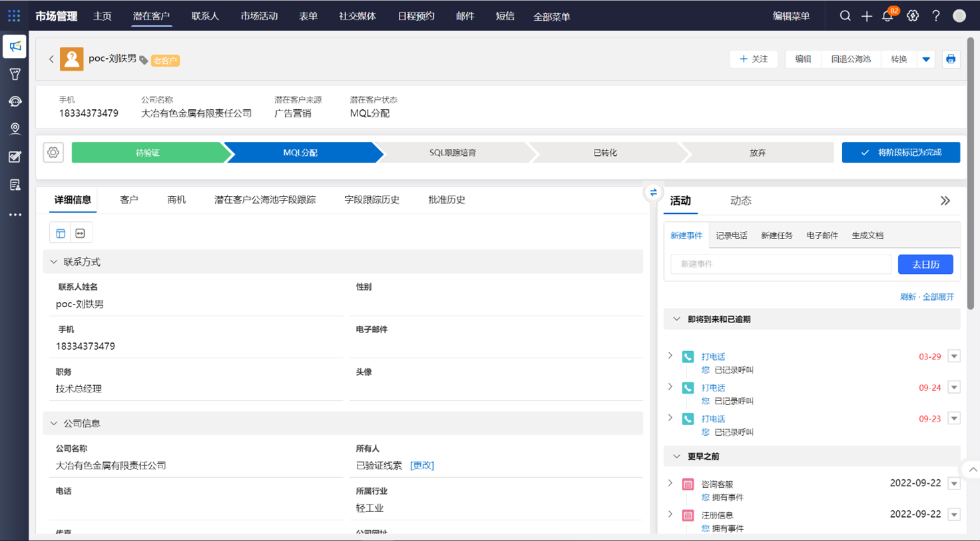Viewport: 980px width, 541px height.
Task: Click the notification bell icon
Action: 887,17
